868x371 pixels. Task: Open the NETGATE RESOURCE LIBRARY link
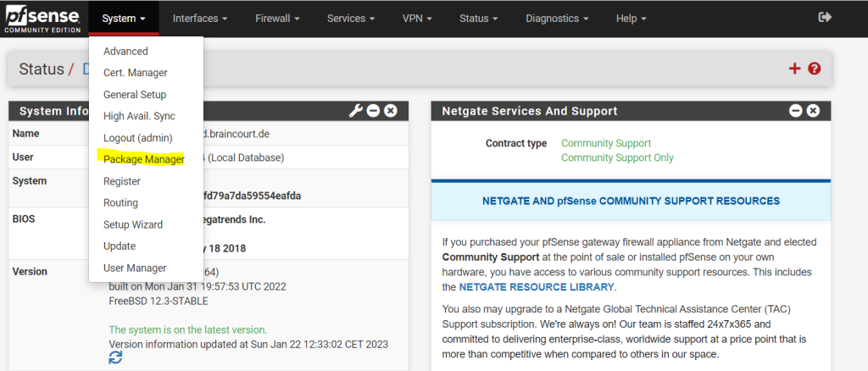[537, 287]
